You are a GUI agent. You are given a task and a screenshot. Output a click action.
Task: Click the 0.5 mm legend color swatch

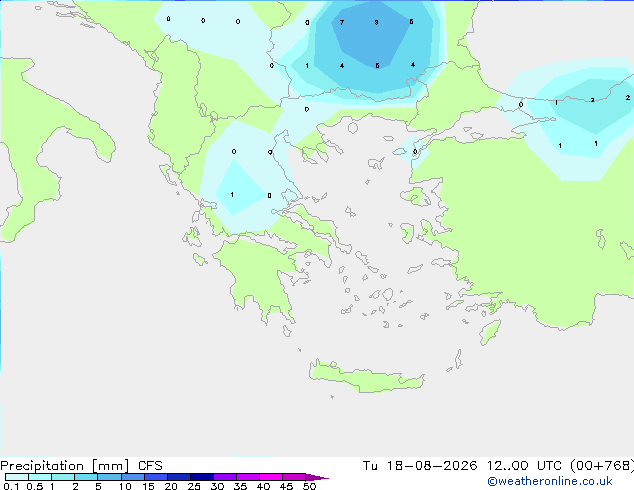pos(40,477)
